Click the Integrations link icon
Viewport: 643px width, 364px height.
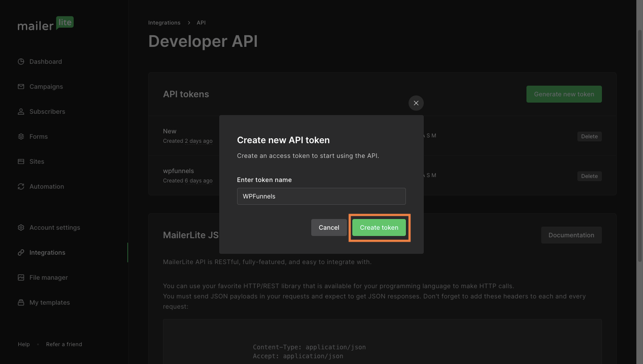[21, 252]
